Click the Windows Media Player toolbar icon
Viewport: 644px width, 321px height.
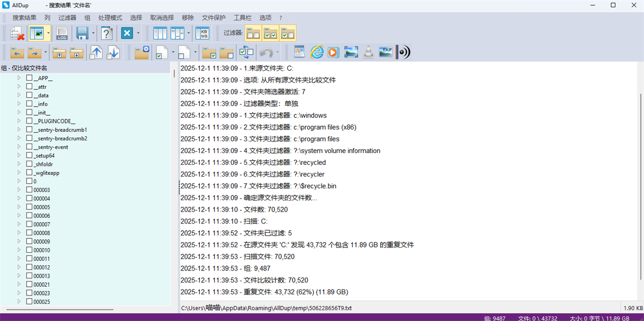333,52
